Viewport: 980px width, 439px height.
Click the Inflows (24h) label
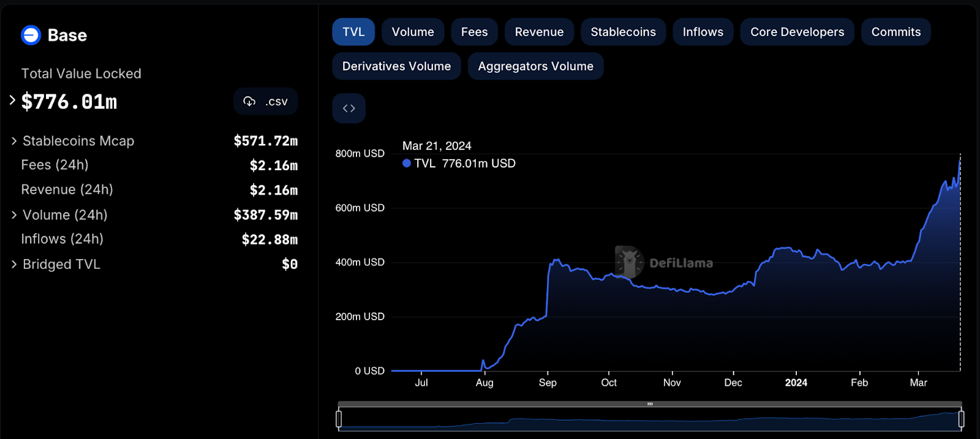click(62, 239)
